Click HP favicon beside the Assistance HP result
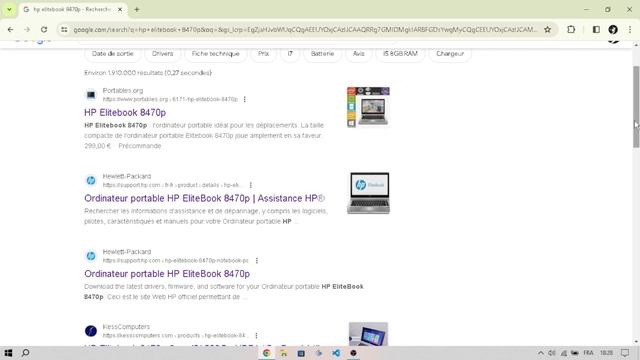 pyautogui.click(x=91, y=180)
